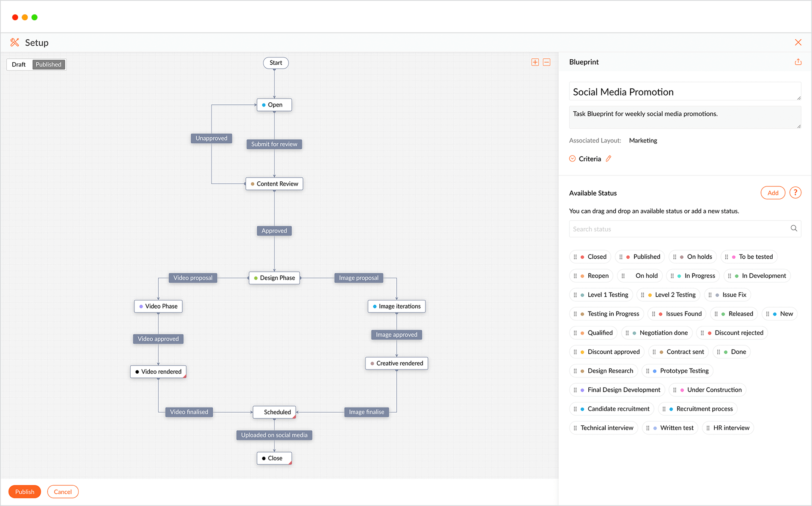Viewport: 812px width, 506px height.
Task: Click the zoom out minus icon
Action: 546,62
